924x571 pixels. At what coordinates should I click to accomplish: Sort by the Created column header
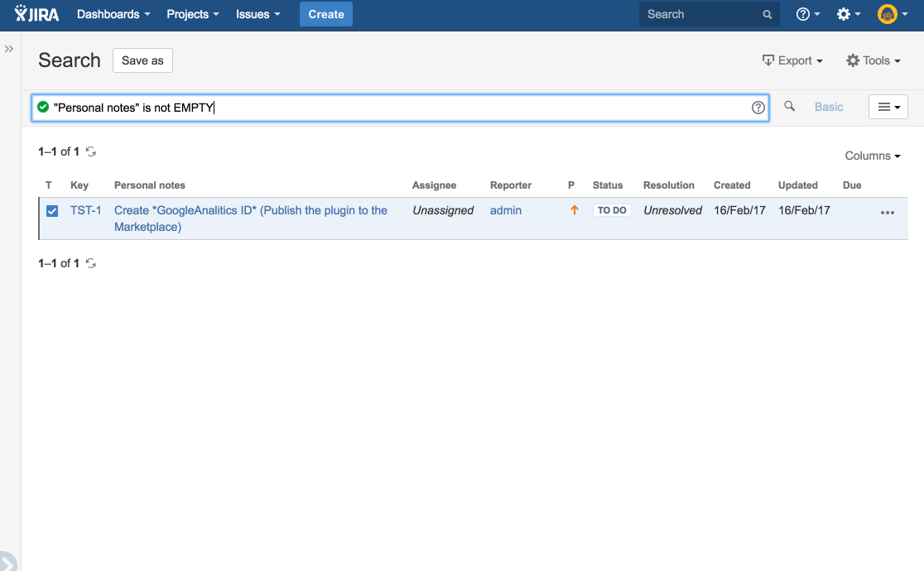(x=732, y=185)
